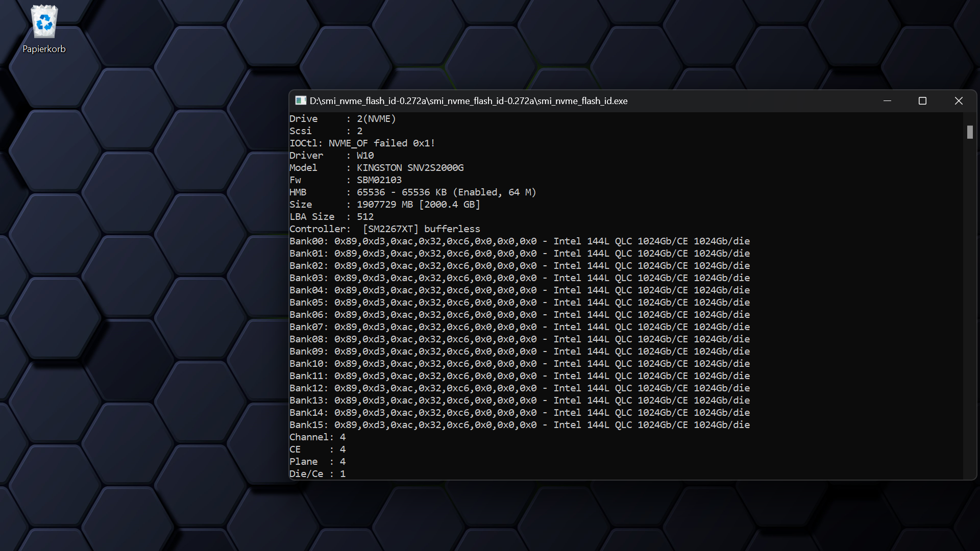Click the Bank00 line in console

click(519, 241)
